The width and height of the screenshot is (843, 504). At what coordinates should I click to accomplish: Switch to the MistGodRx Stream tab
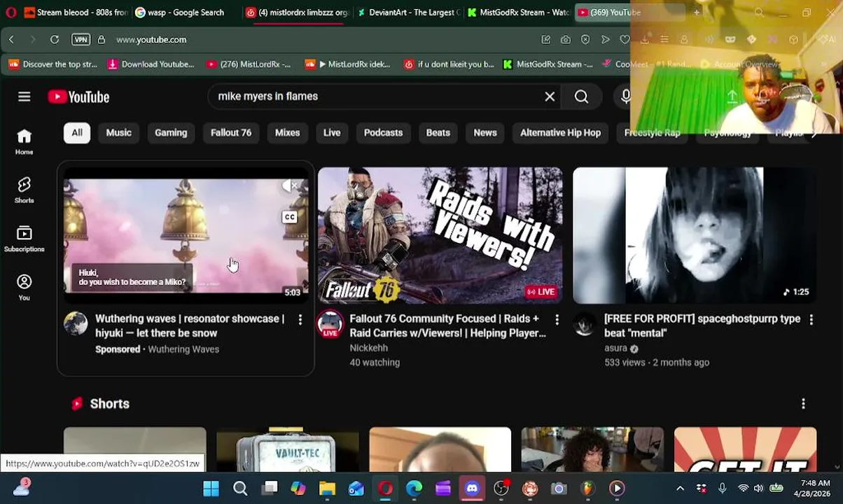519,13
